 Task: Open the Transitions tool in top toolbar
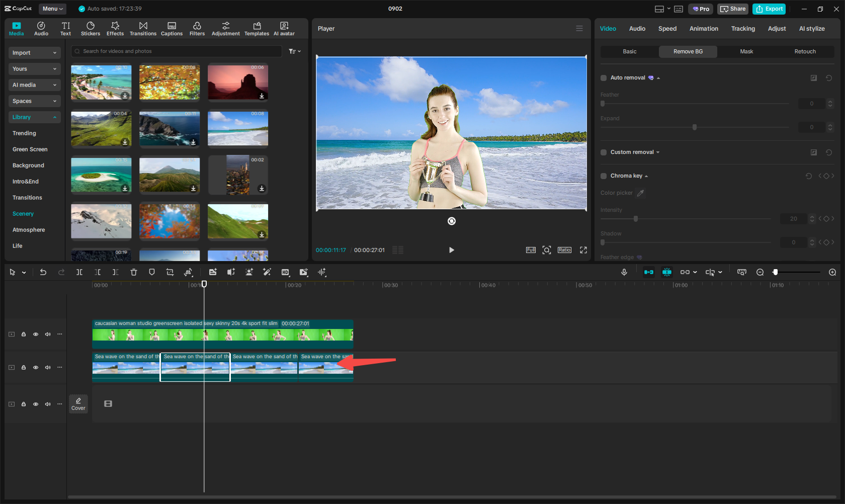(143, 29)
